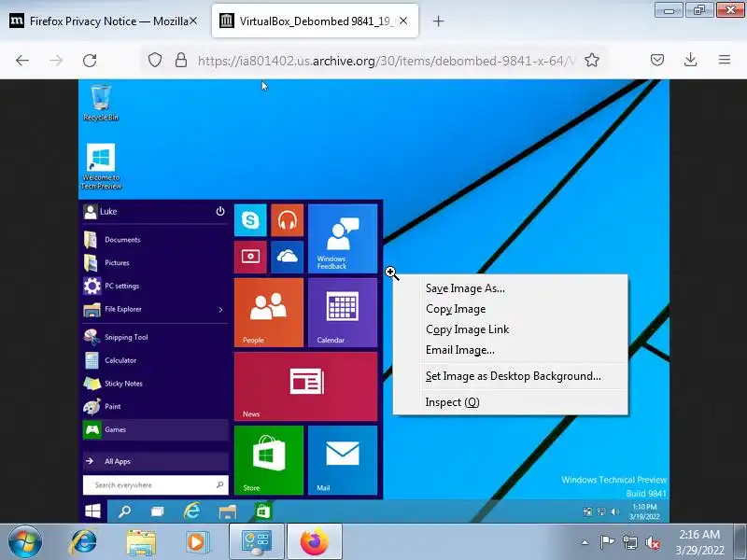Image resolution: width=747 pixels, height=560 pixels.
Task: Switch to Firefox Privacy Notice tab
Action: [x=103, y=21]
